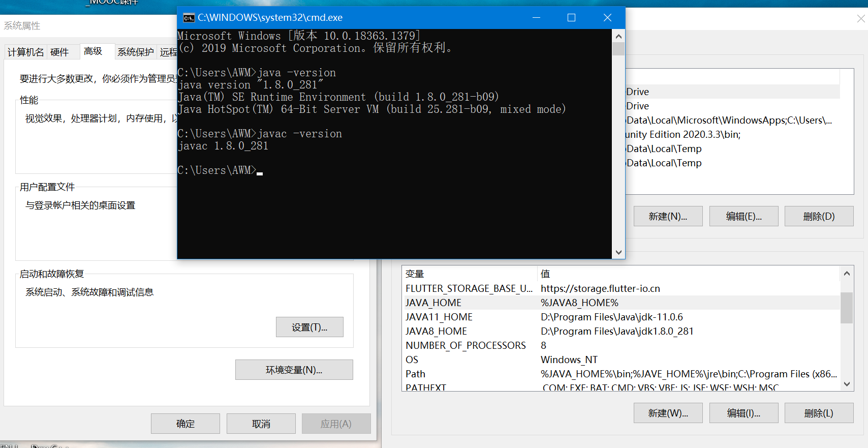Click 删除(D) for user variables
The image size is (868, 448).
coord(819,216)
